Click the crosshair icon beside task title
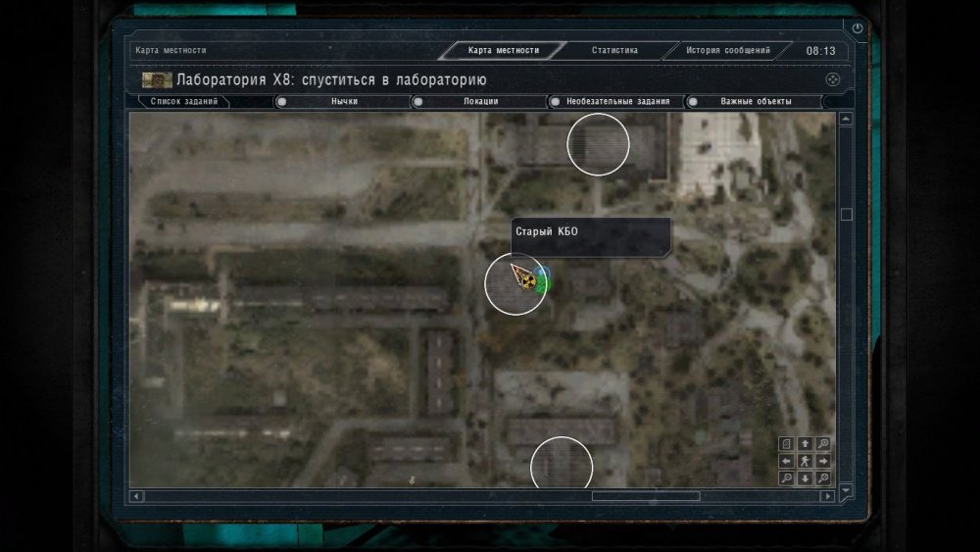 (832, 79)
